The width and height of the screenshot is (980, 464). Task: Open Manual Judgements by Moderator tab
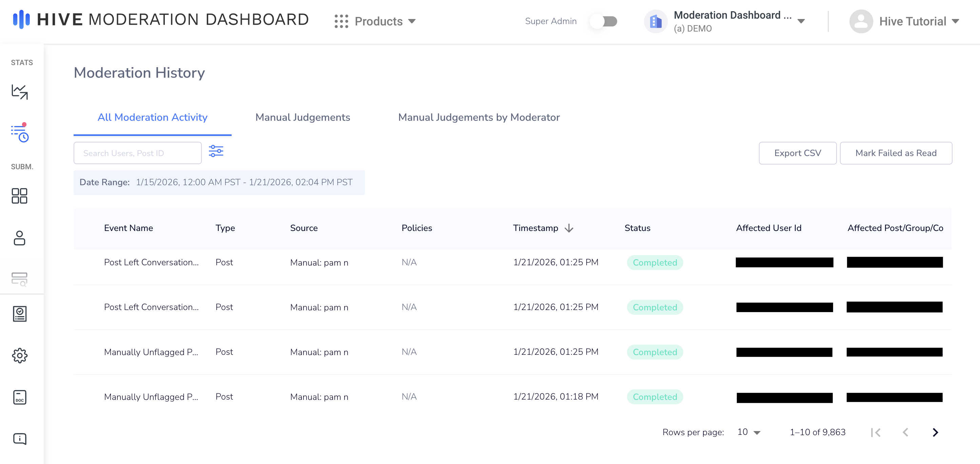coord(478,117)
